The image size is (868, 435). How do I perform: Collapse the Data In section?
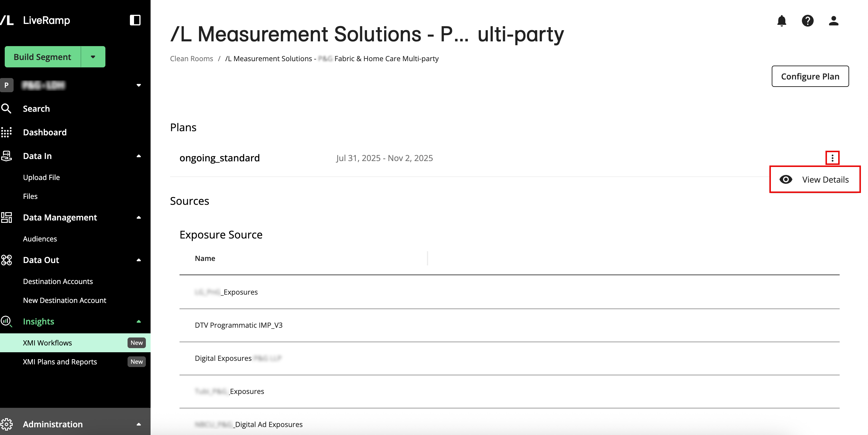point(138,156)
